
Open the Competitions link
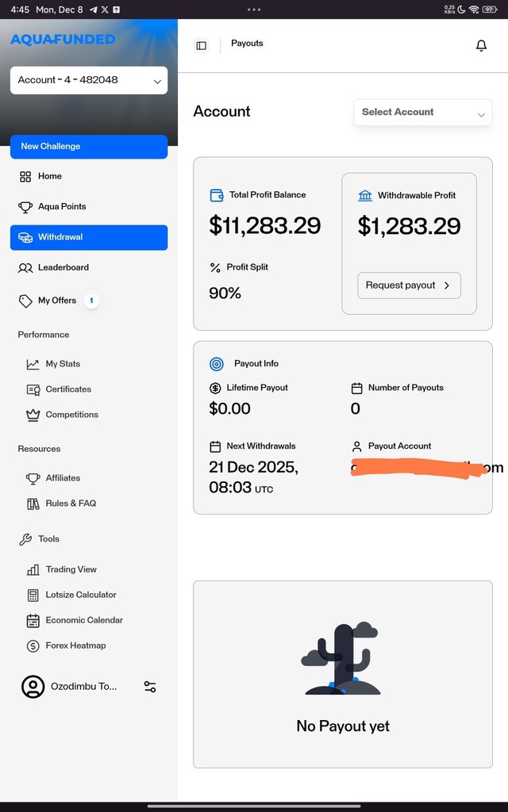[x=72, y=415]
